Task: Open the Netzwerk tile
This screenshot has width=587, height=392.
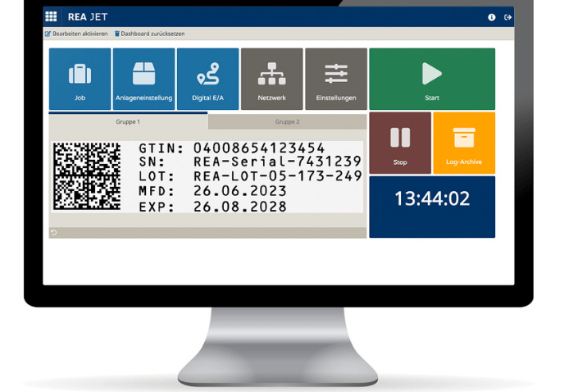Action: pyautogui.click(x=272, y=79)
